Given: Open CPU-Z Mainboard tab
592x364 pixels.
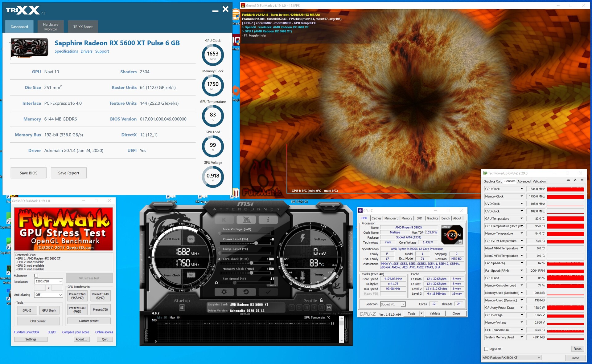Looking at the screenshot, I should point(391,218).
